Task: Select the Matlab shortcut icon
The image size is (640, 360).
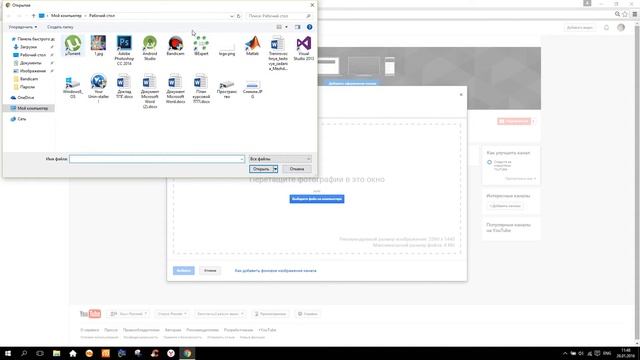Action: (253, 45)
